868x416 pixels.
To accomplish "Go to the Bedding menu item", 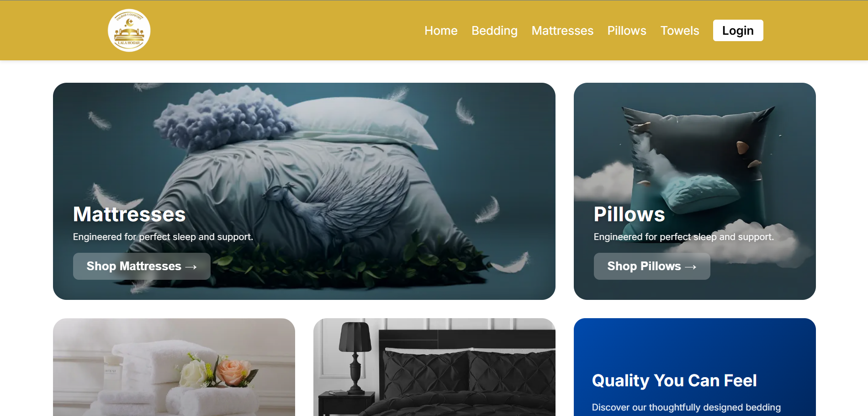I will pyautogui.click(x=494, y=31).
